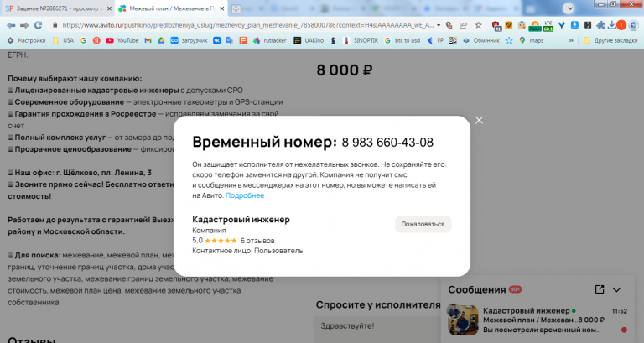Open the FP bookmark
Image resolution: width=644 pixels, height=343 pixels.
tap(435, 40)
